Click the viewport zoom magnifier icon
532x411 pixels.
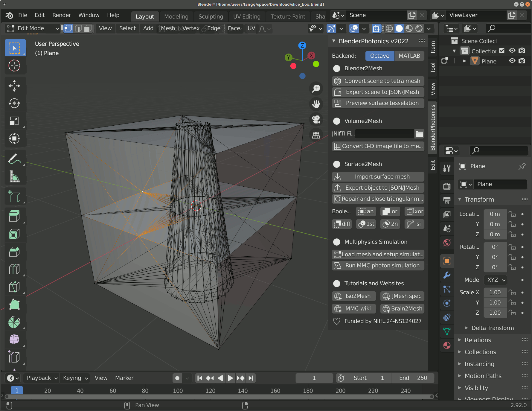coord(316,89)
